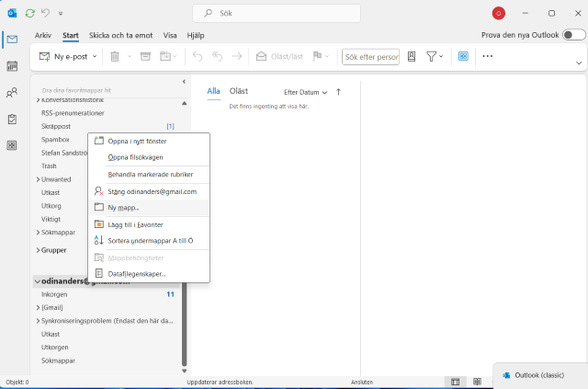Image resolution: width=588 pixels, height=389 pixels.
Task: Open the Tasks view in sidebar
Action: (x=12, y=119)
